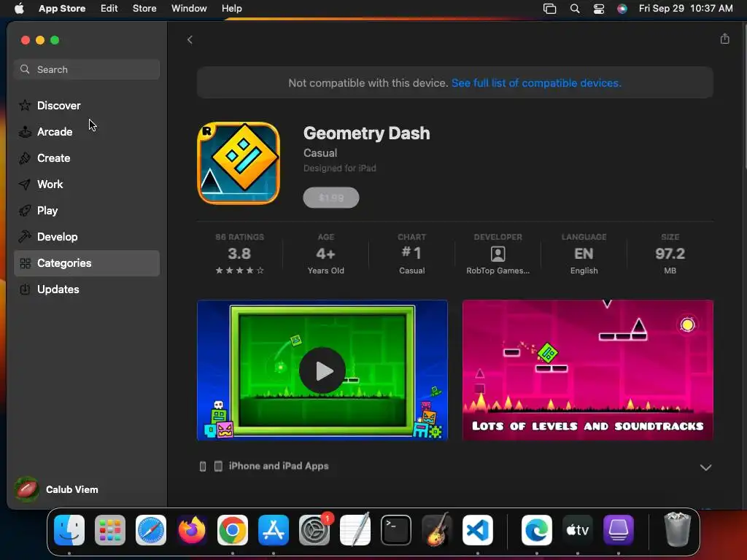
Task: Open Apple TV from the dock
Action: [x=578, y=530]
